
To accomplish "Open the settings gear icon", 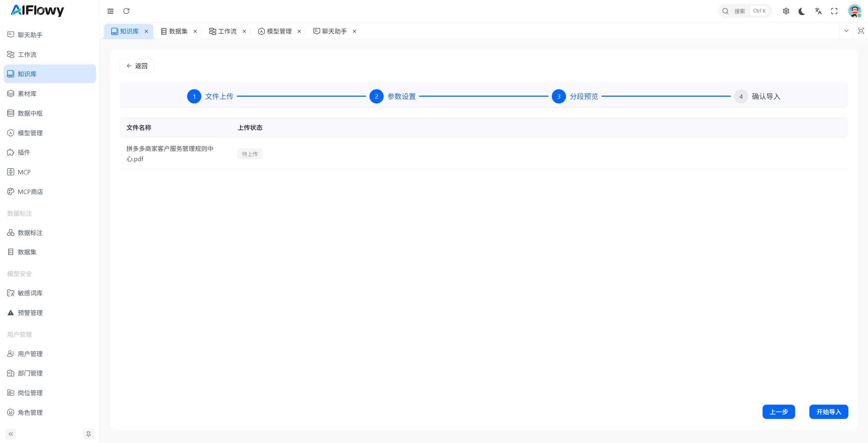I will 786,11.
